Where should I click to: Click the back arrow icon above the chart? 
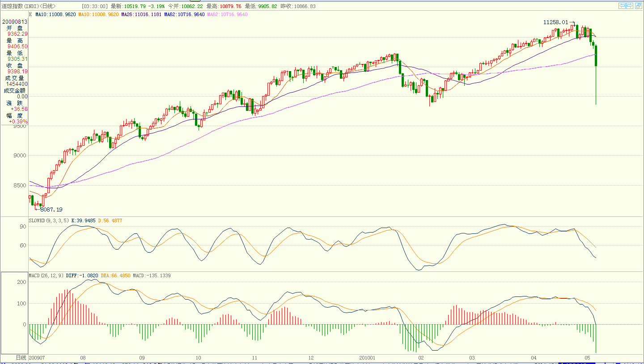[x=622, y=6]
